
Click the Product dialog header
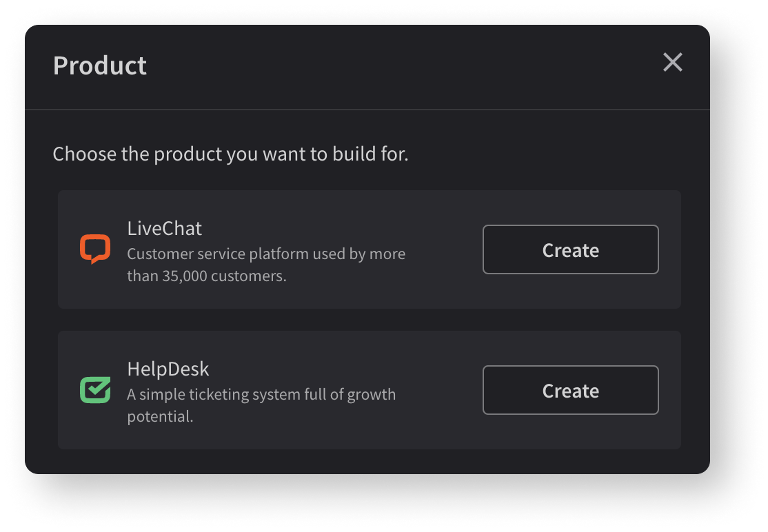coord(99,65)
